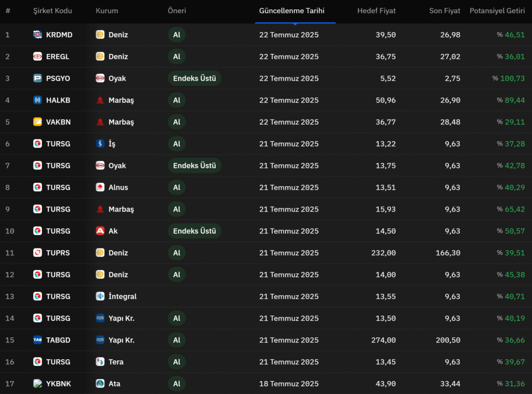Click the Ata institution icon in YKBNK row
Image resolution: width=532 pixels, height=394 pixels.
tap(100, 384)
